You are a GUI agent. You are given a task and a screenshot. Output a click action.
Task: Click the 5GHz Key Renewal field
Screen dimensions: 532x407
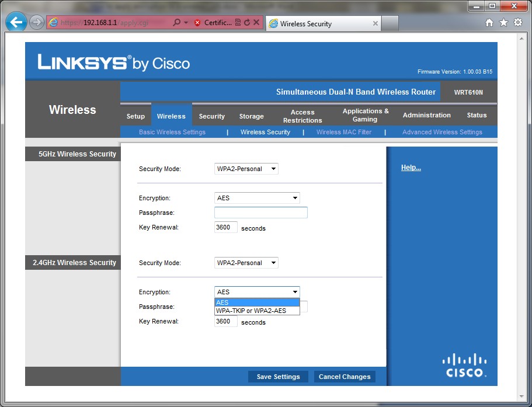(225, 227)
